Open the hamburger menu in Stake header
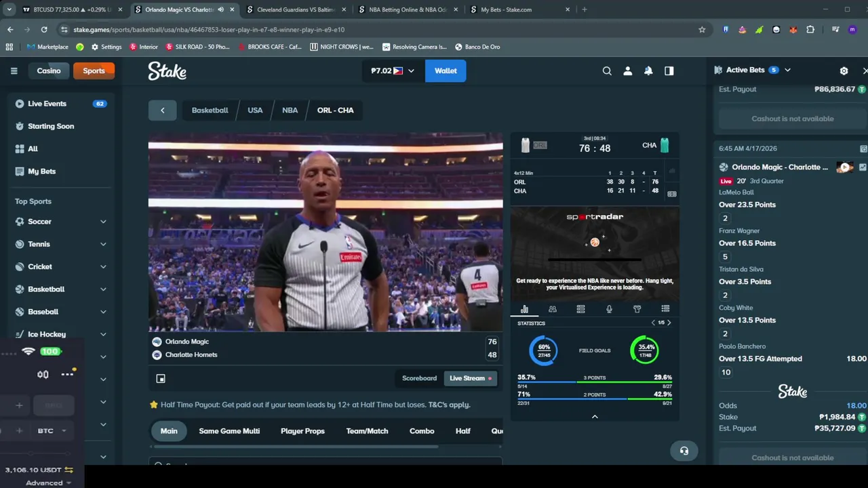Image resolution: width=868 pixels, height=488 pixels. (14, 70)
